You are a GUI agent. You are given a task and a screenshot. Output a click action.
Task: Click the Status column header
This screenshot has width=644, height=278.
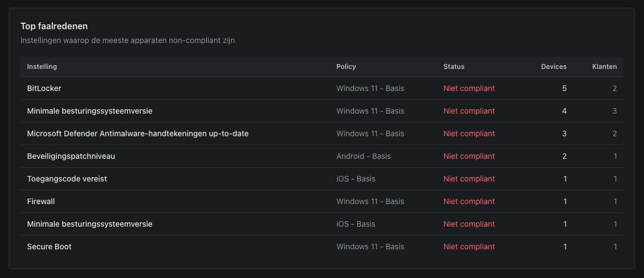pyautogui.click(x=454, y=67)
